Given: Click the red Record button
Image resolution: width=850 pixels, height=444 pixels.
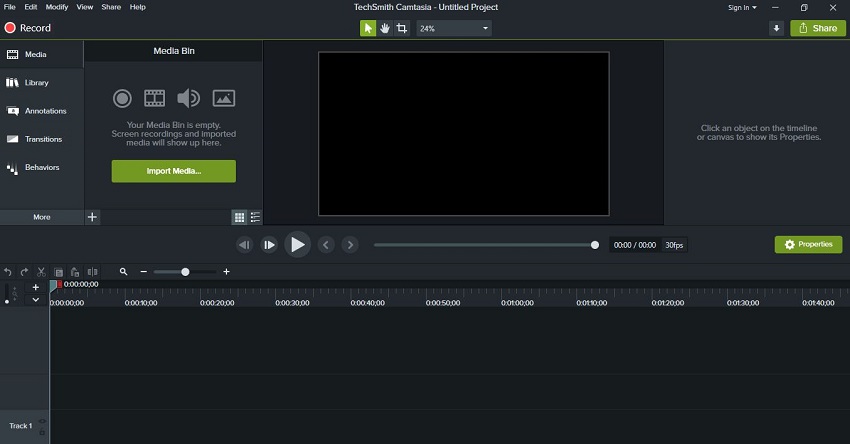Looking at the screenshot, I should point(28,28).
